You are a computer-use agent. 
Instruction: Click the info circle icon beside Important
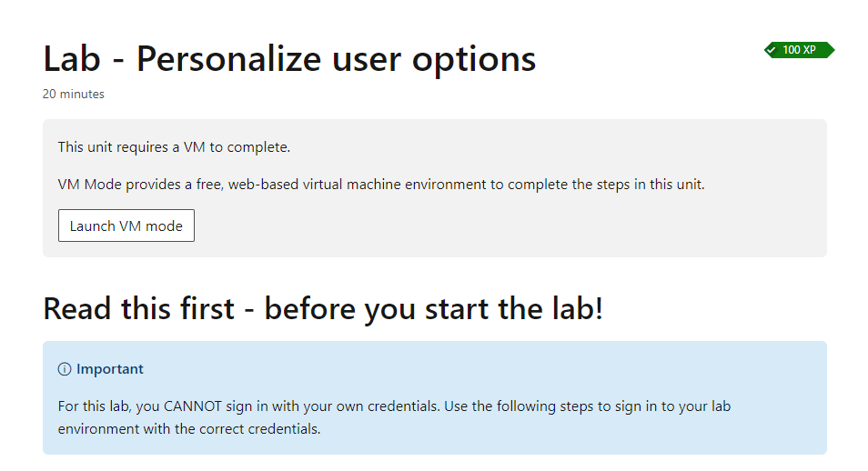click(x=65, y=369)
